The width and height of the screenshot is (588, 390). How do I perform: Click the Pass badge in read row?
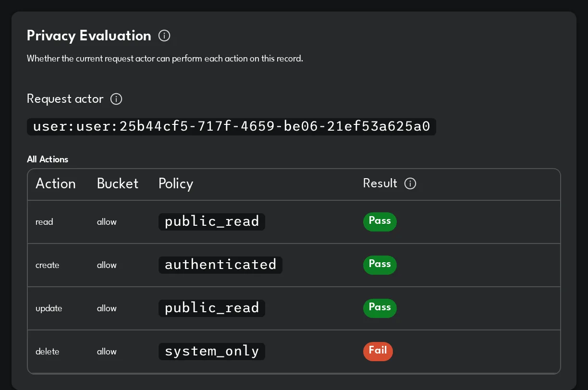click(380, 221)
